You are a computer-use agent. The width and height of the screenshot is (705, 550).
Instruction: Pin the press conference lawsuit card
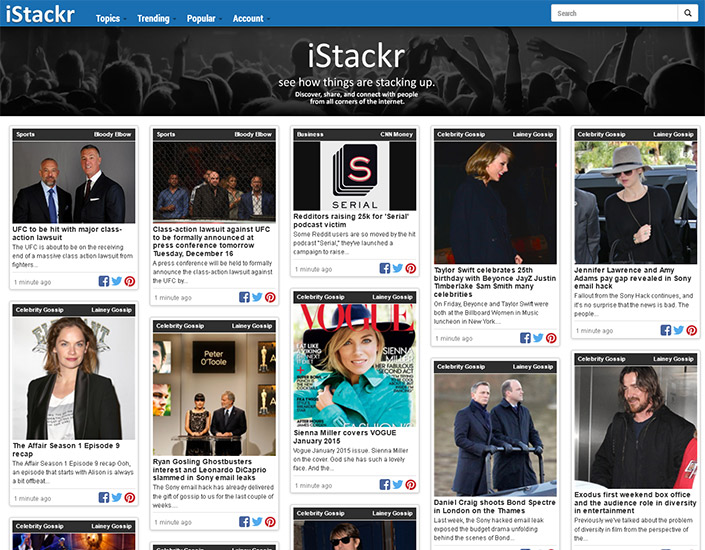[x=270, y=297]
